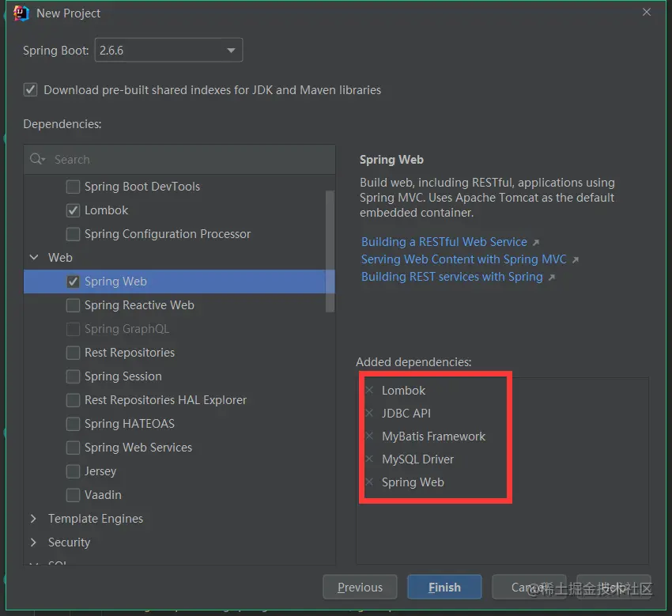Check Vaadin checkbox
Image resolution: width=672 pixels, height=616 pixels.
tap(73, 495)
